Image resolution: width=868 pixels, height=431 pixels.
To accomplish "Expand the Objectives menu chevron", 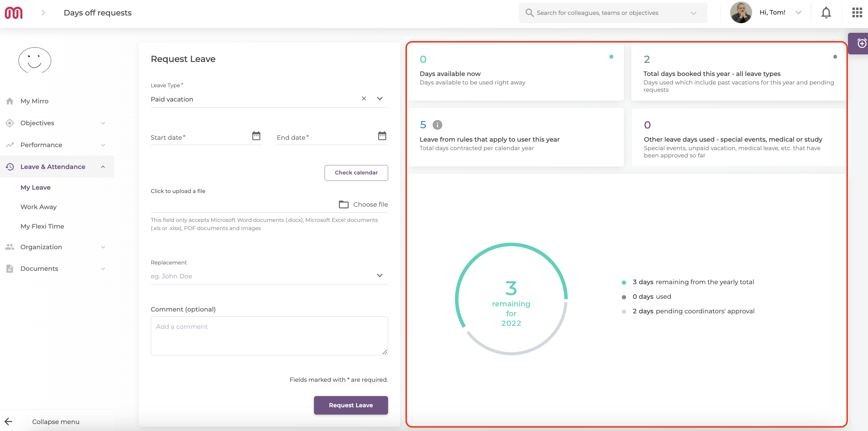I will tap(103, 123).
